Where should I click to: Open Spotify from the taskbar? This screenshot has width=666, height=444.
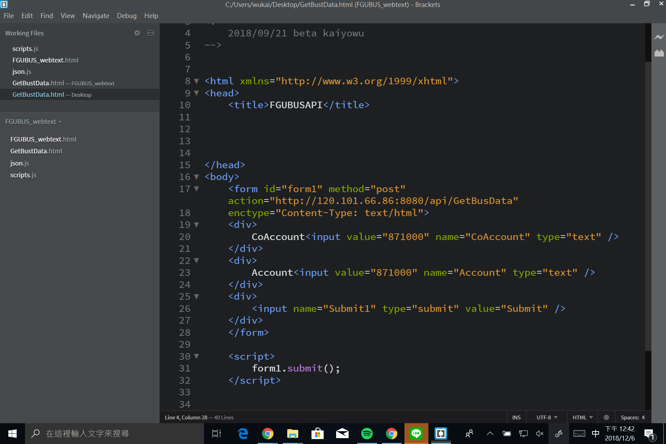coord(367,433)
